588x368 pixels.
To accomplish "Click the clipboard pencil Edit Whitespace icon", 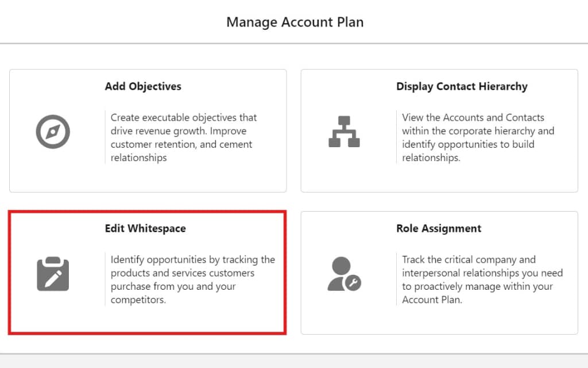I will pyautogui.click(x=53, y=274).
